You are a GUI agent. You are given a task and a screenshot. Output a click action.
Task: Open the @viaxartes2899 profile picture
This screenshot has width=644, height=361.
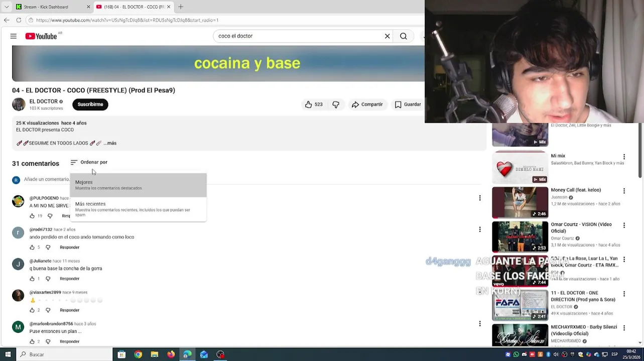point(18,295)
